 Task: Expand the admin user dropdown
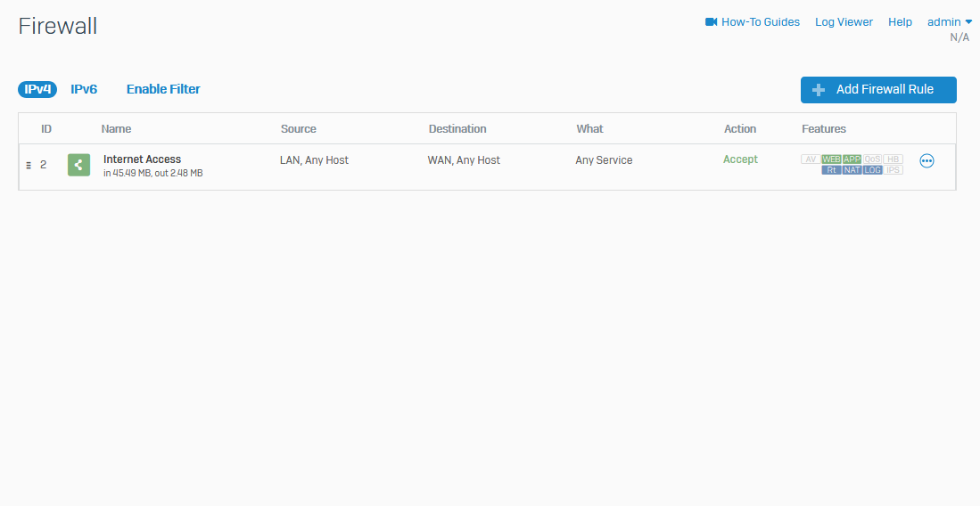(x=950, y=22)
